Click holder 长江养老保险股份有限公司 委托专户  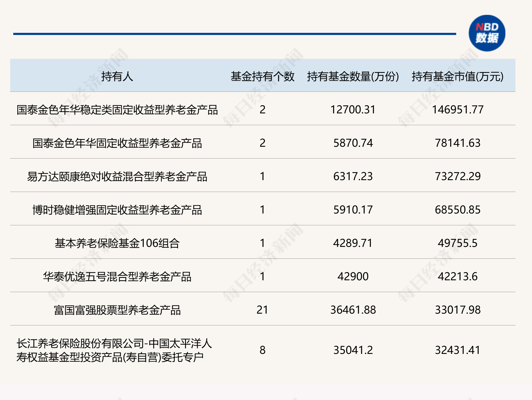point(114,350)
